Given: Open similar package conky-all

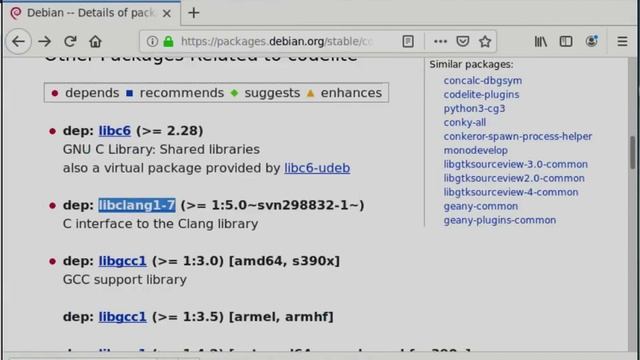Looking at the screenshot, I should pyautogui.click(x=465, y=122).
